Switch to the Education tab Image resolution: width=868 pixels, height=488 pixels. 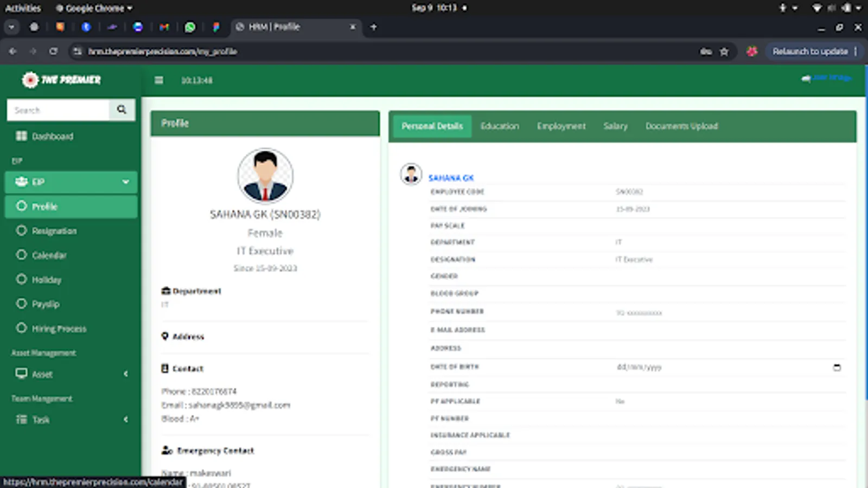click(x=500, y=126)
